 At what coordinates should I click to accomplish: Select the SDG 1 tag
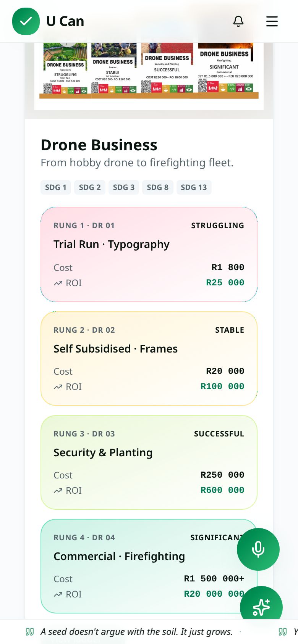(56, 187)
